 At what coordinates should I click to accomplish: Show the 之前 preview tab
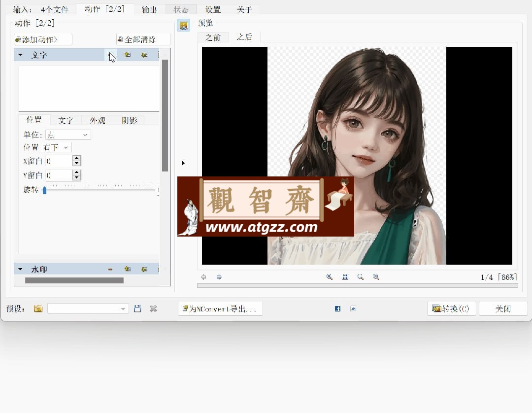(x=213, y=37)
